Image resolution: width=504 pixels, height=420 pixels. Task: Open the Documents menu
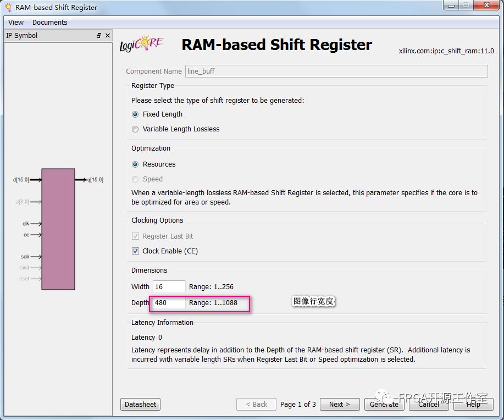pos(49,23)
